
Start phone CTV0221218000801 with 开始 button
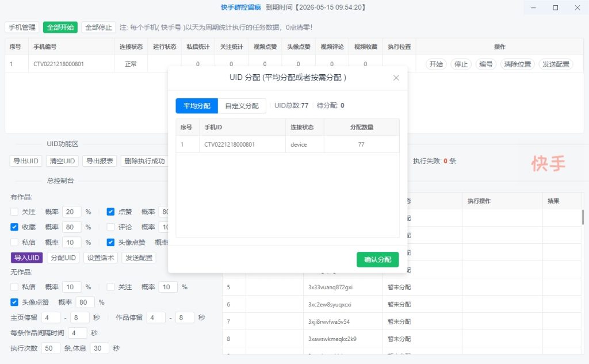(x=437, y=64)
